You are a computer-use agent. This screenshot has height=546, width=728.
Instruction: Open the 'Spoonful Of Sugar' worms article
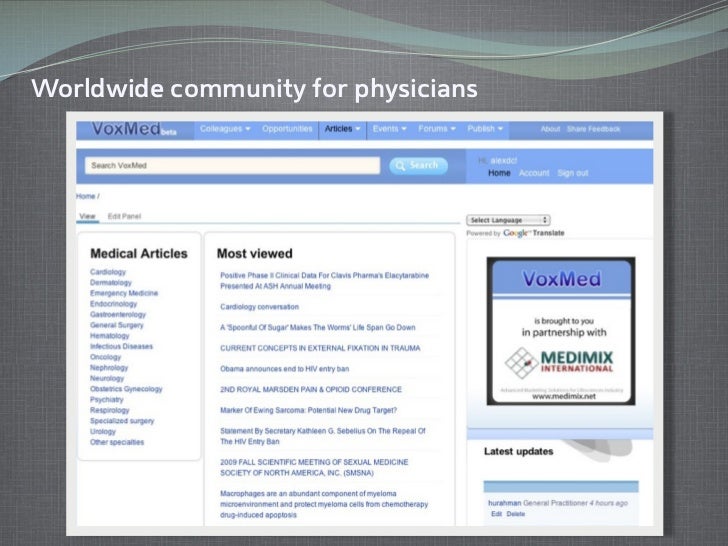tap(318, 328)
